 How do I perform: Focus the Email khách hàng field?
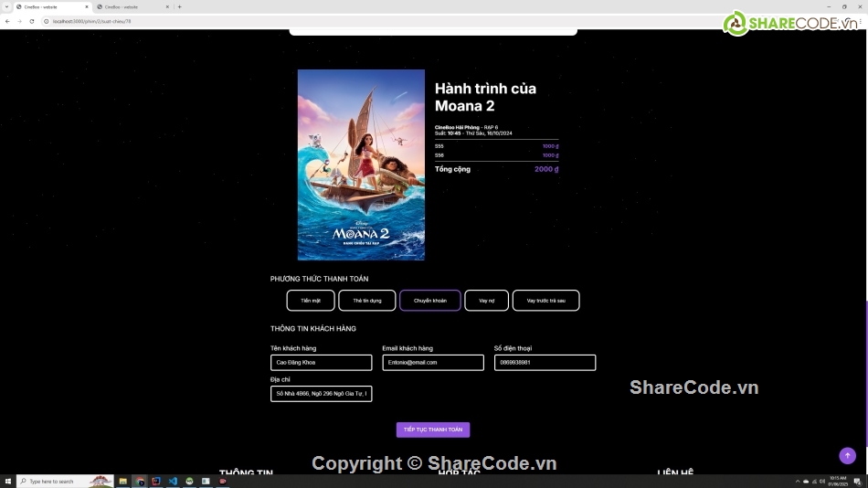tap(433, 362)
